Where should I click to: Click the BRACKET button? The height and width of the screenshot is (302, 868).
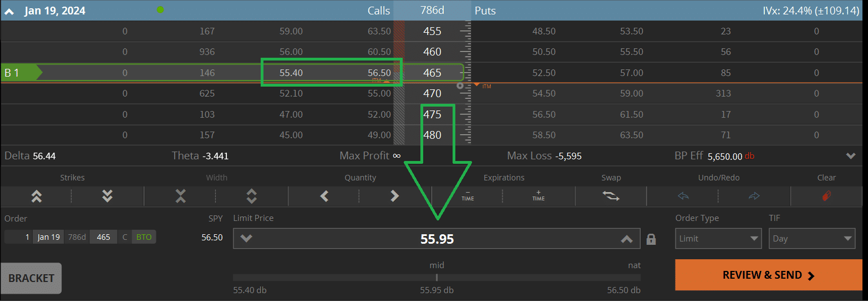(31, 278)
